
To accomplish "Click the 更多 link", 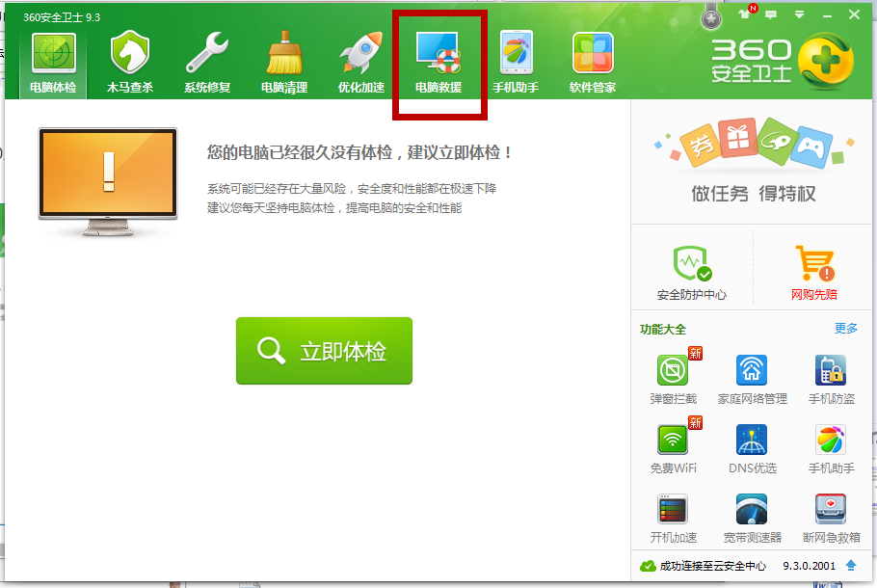I will tap(846, 329).
